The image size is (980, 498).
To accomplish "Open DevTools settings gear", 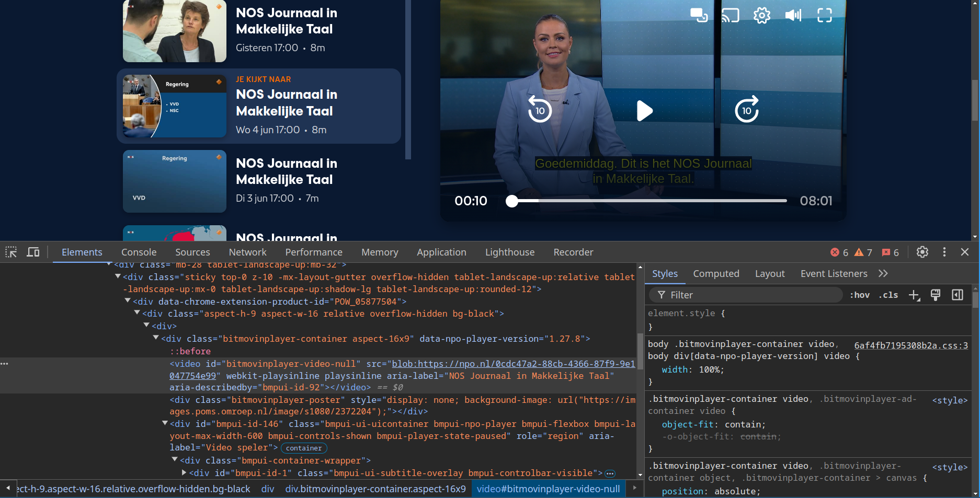I will tap(922, 252).
